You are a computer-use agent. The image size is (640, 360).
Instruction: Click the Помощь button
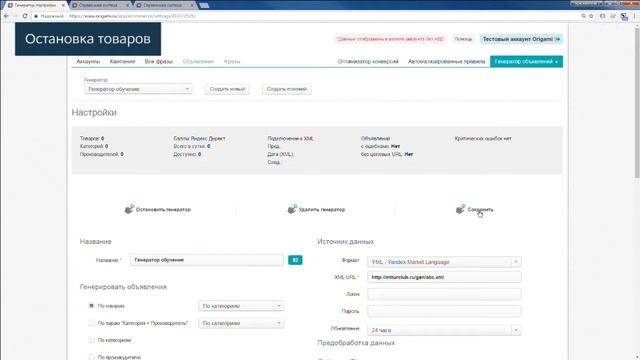pyautogui.click(x=463, y=39)
